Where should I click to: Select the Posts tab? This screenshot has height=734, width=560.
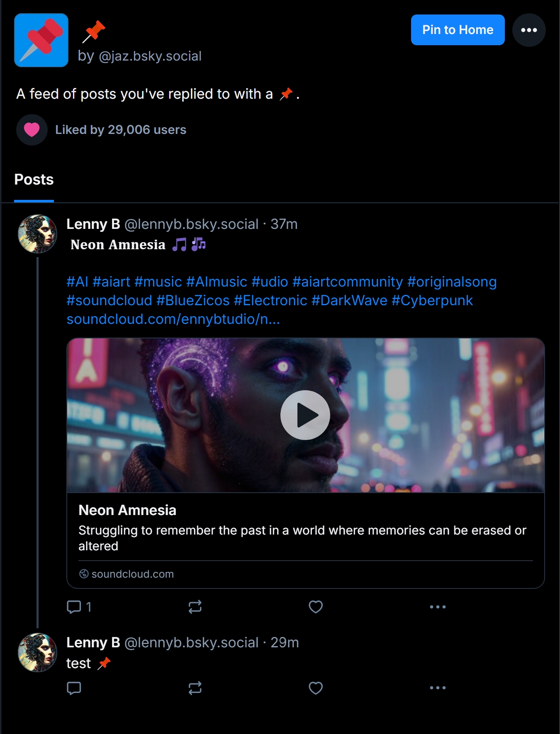[34, 180]
